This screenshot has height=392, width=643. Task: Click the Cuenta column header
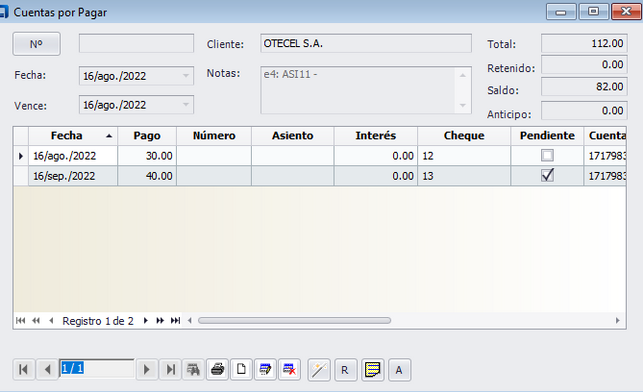click(605, 136)
